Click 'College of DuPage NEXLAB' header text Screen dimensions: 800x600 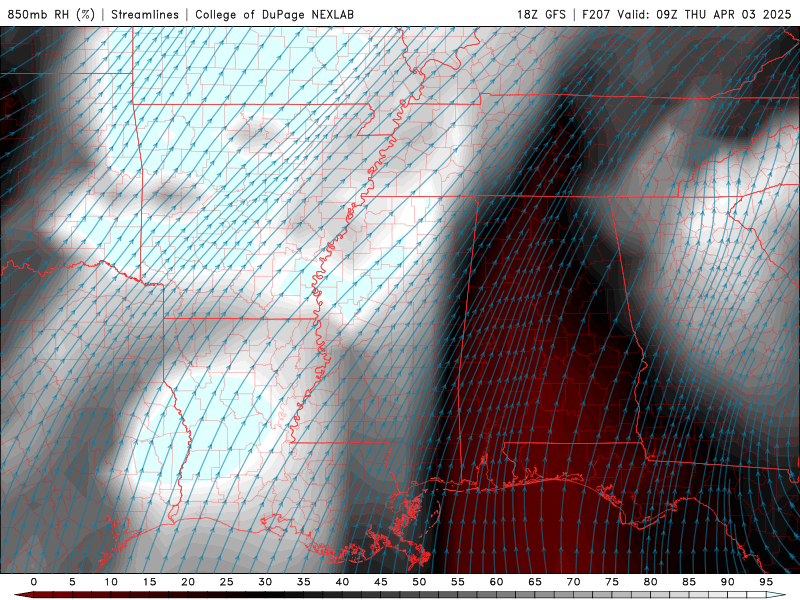pyautogui.click(x=274, y=14)
